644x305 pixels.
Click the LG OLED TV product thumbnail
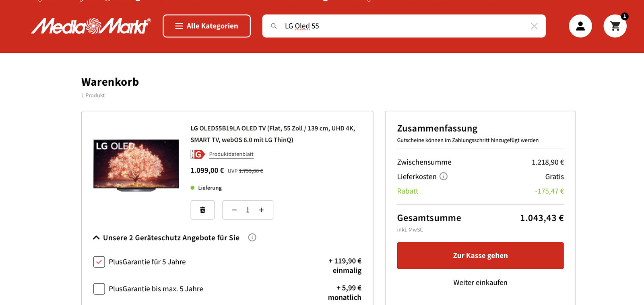[x=136, y=165]
